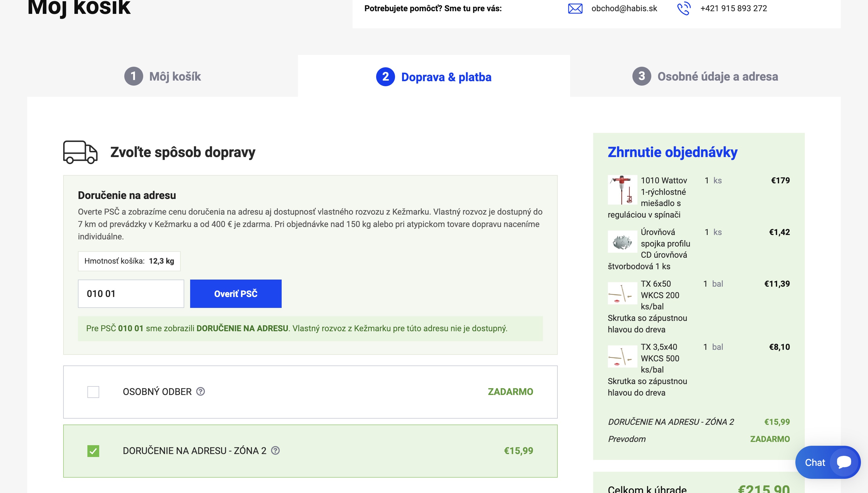
Task: Open the Chat widget button
Action: click(828, 462)
